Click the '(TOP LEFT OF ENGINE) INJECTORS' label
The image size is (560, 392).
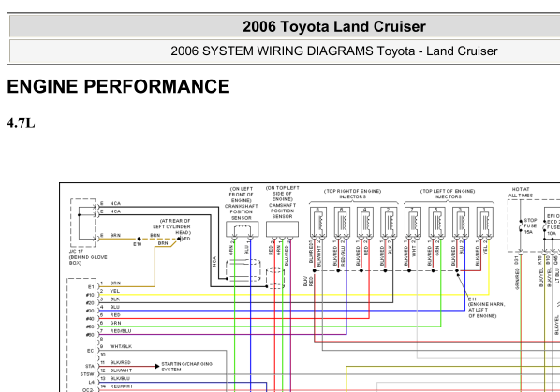click(448, 194)
